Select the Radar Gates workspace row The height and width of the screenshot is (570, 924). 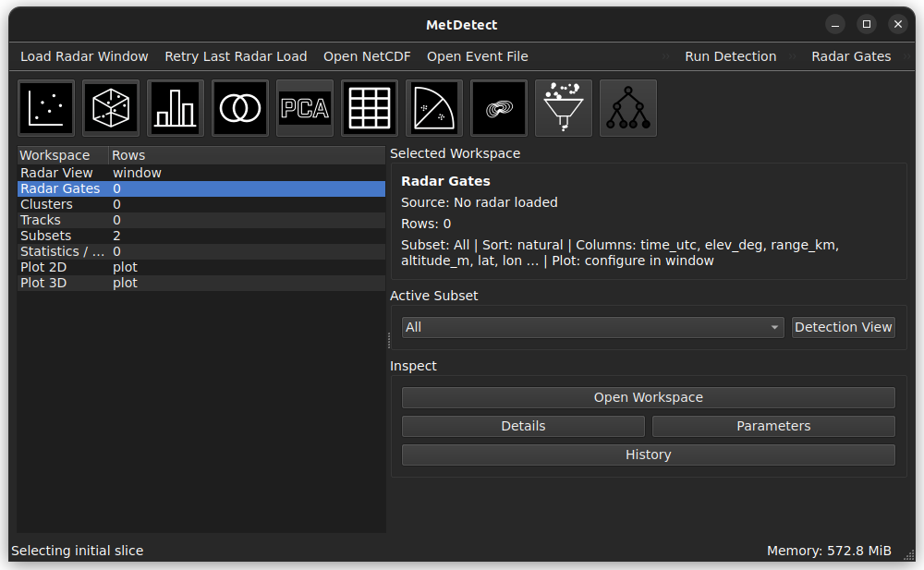pos(201,188)
